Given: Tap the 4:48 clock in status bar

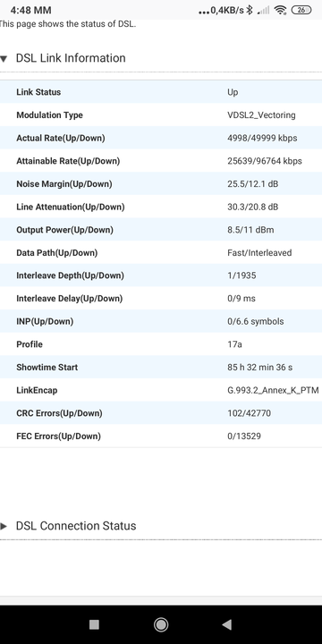Looking at the screenshot, I should click(x=30, y=10).
